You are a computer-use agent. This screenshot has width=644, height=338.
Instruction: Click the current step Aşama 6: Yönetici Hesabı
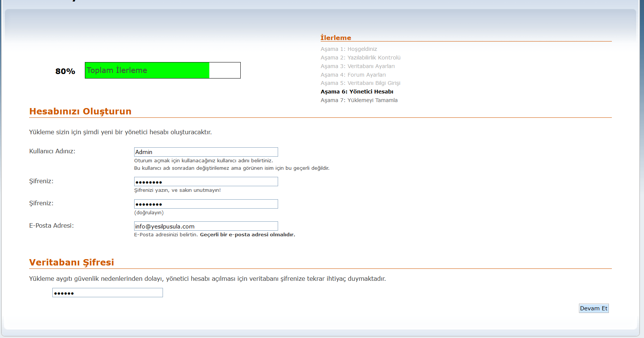[x=357, y=92]
